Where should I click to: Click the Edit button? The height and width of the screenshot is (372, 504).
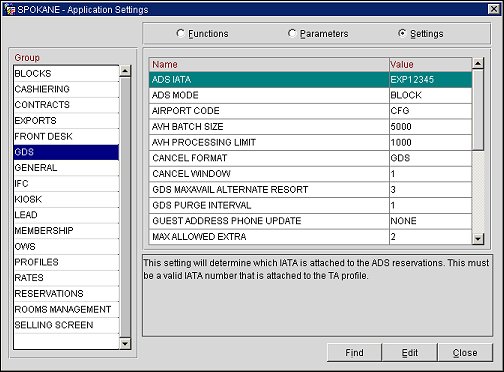coord(409,353)
